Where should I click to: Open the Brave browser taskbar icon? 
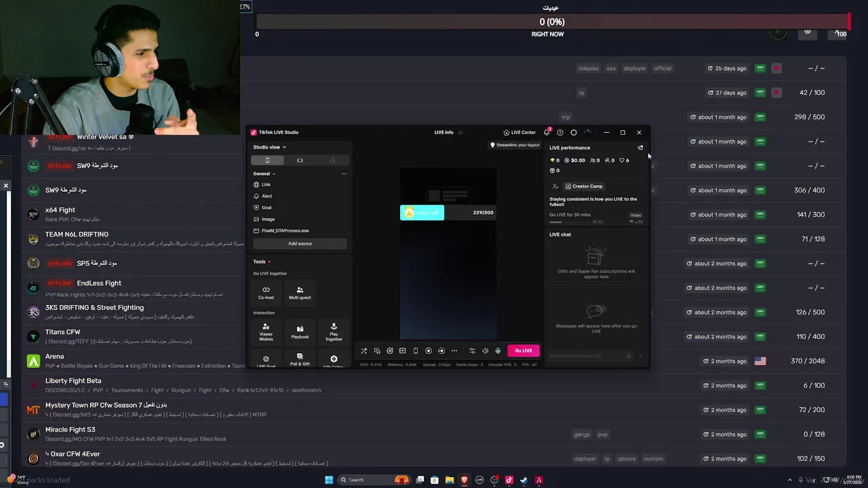(x=464, y=480)
